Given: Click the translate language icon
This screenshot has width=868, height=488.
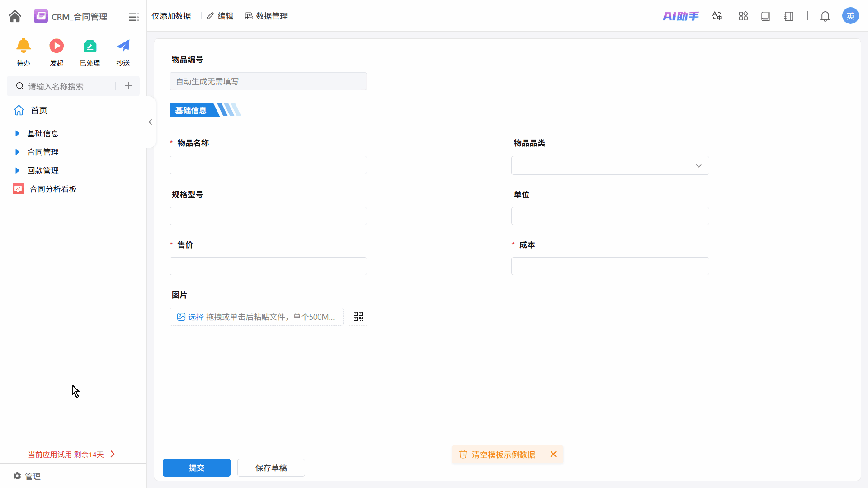Looking at the screenshot, I should point(717,16).
